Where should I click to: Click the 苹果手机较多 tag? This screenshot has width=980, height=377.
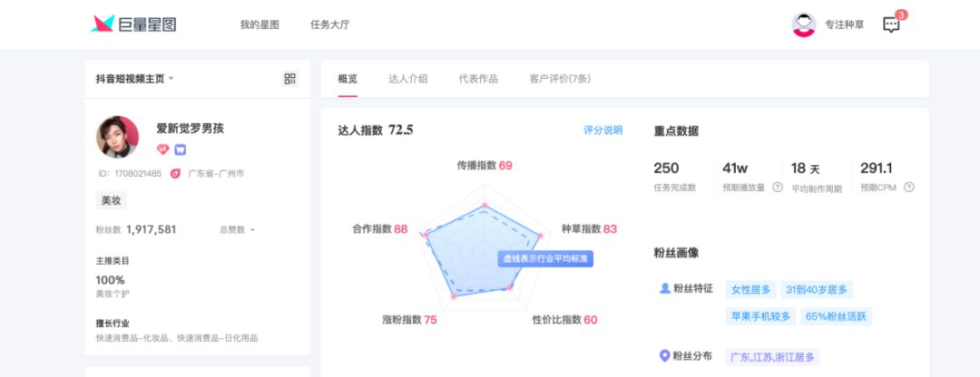(760, 316)
